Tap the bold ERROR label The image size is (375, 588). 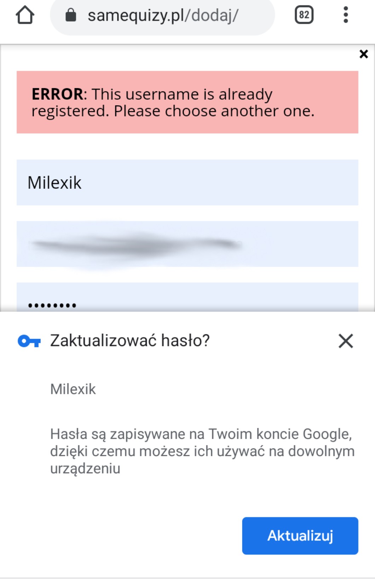click(57, 94)
